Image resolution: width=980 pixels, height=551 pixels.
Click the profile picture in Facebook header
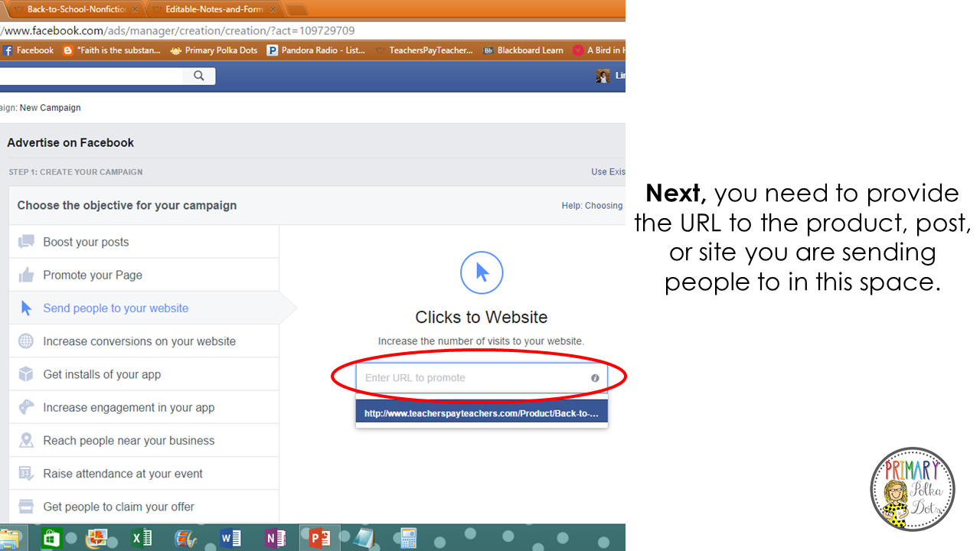[x=603, y=76]
